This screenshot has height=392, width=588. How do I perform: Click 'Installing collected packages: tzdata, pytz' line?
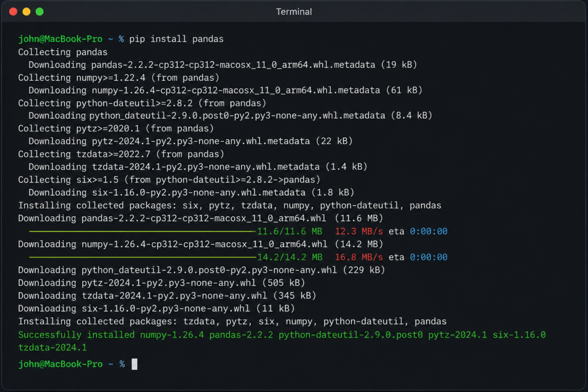(x=233, y=321)
